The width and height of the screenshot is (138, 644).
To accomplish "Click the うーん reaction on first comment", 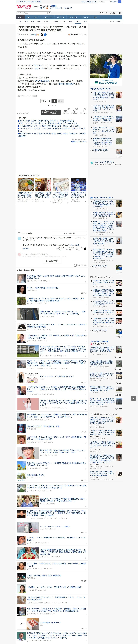I will pos(79,249).
